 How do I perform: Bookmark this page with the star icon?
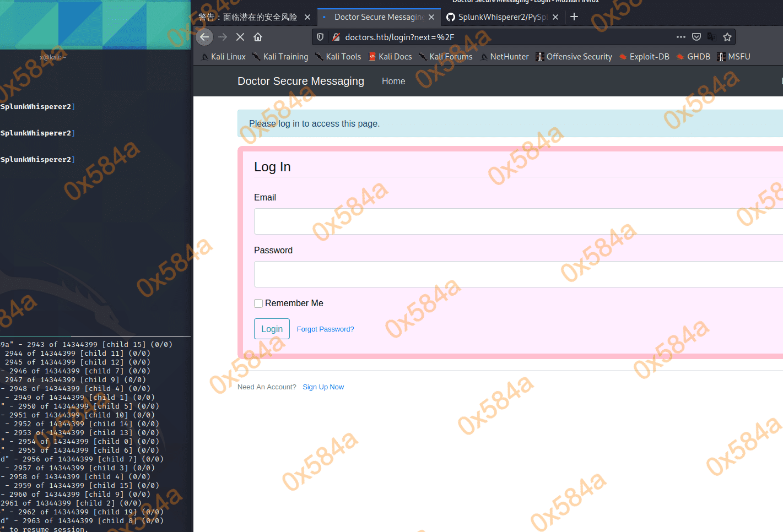(727, 37)
